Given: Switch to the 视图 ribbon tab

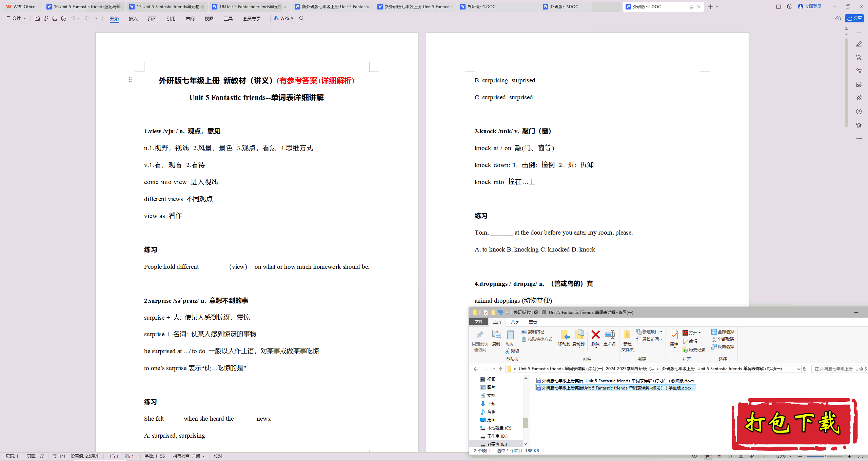Looking at the screenshot, I should tap(209, 19).
